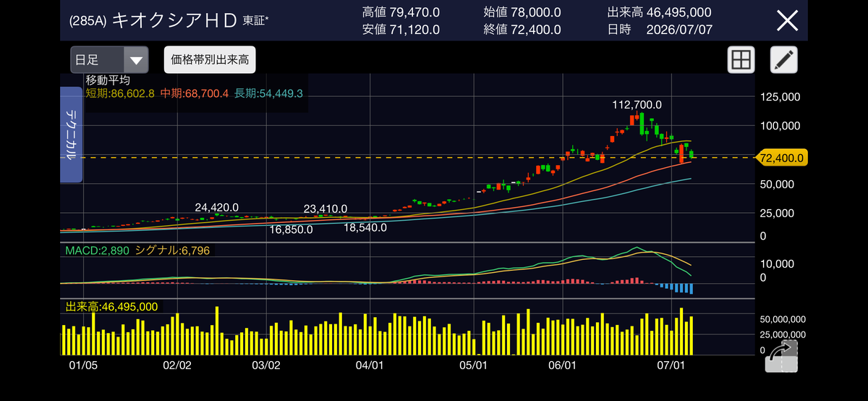Click the 50,000,000 volume axis label
868x401 pixels.
pyautogui.click(x=781, y=318)
